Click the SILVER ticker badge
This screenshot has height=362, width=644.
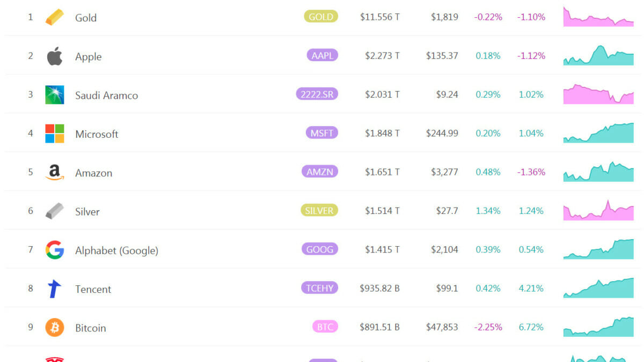point(319,210)
